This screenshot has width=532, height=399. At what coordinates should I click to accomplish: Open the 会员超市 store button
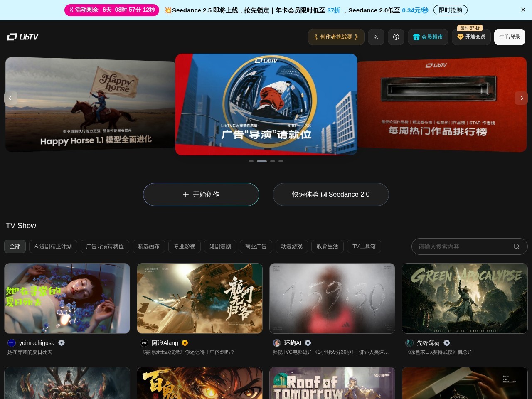[428, 37]
